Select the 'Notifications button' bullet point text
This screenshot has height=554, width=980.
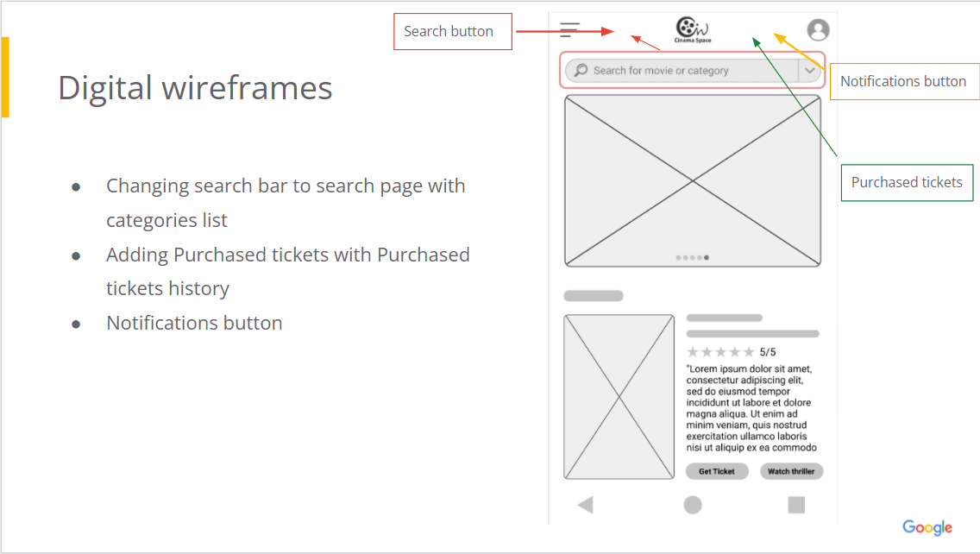coord(194,323)
